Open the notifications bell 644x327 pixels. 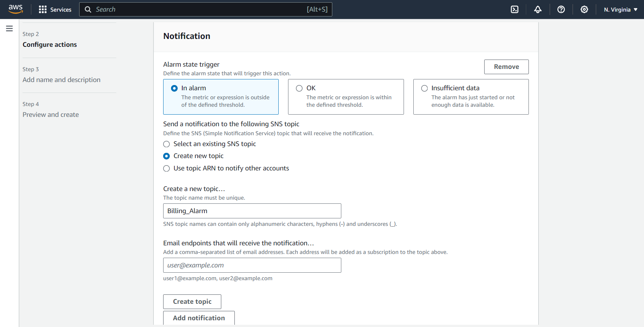pos(538,9)
